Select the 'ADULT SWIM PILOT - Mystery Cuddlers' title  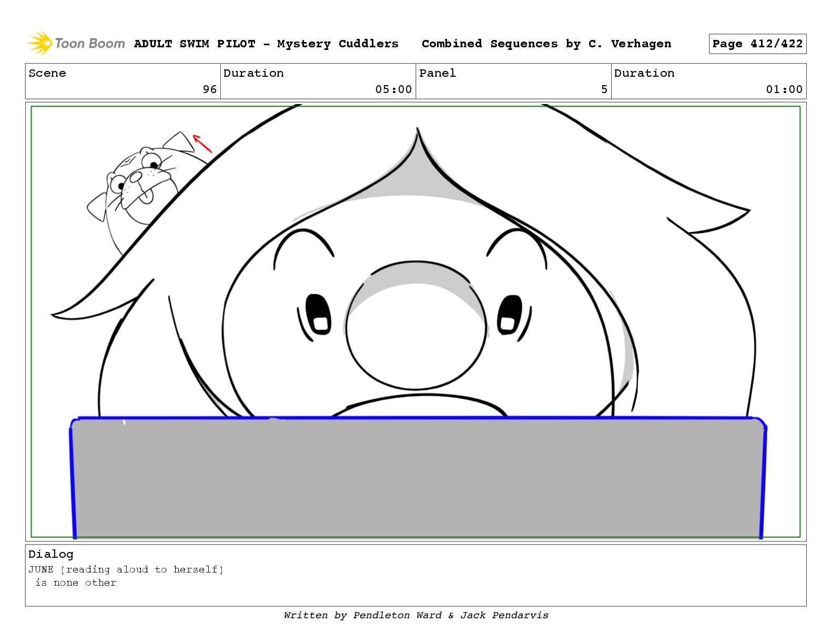[x=266, y=44]
